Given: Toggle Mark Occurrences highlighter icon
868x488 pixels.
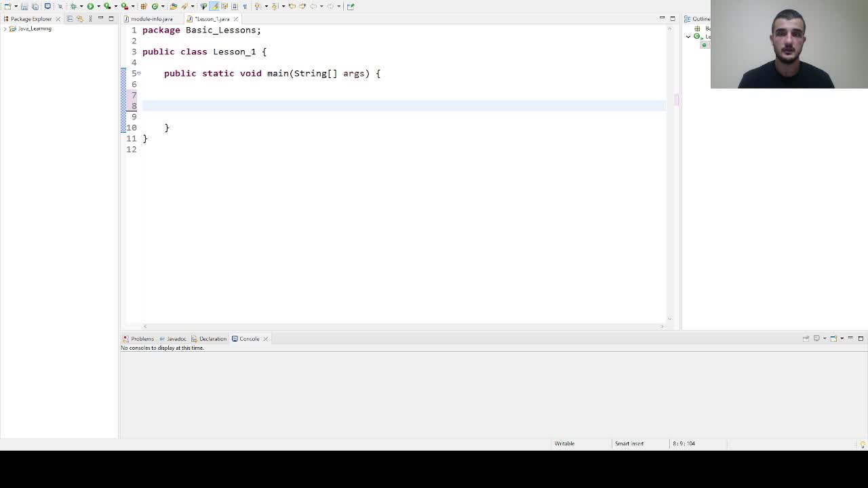Looking at the screenshot, I should tap(214, 6).
